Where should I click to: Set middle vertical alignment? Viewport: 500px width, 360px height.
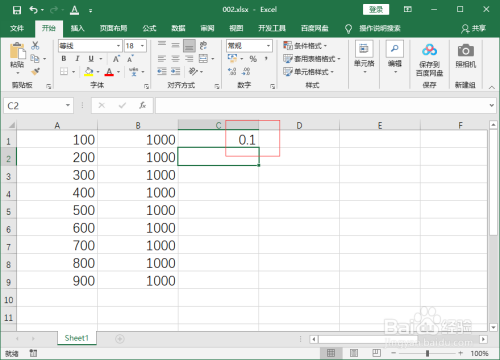pos(175,45)
